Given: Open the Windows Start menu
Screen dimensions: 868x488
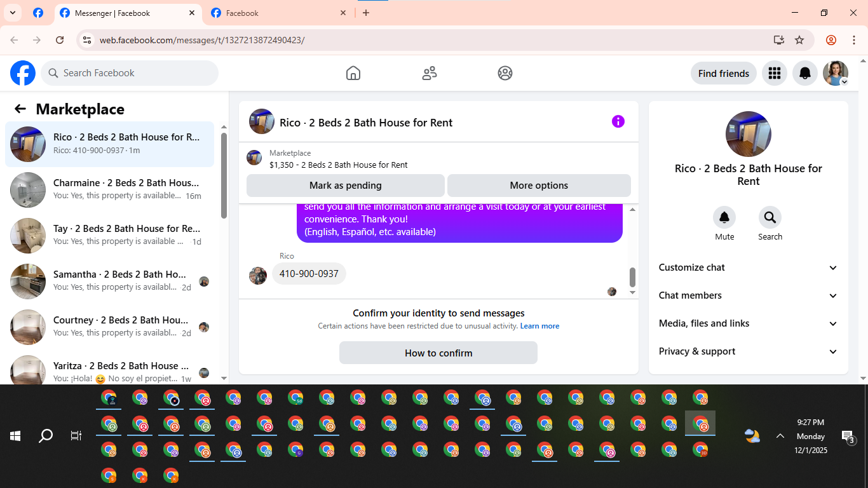Looking at the screenshot, I should pos(15,436).
